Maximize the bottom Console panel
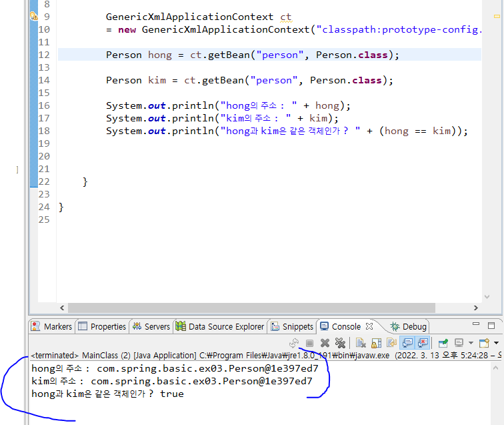Screen dimensions: 504x425 tap(491, 326)
